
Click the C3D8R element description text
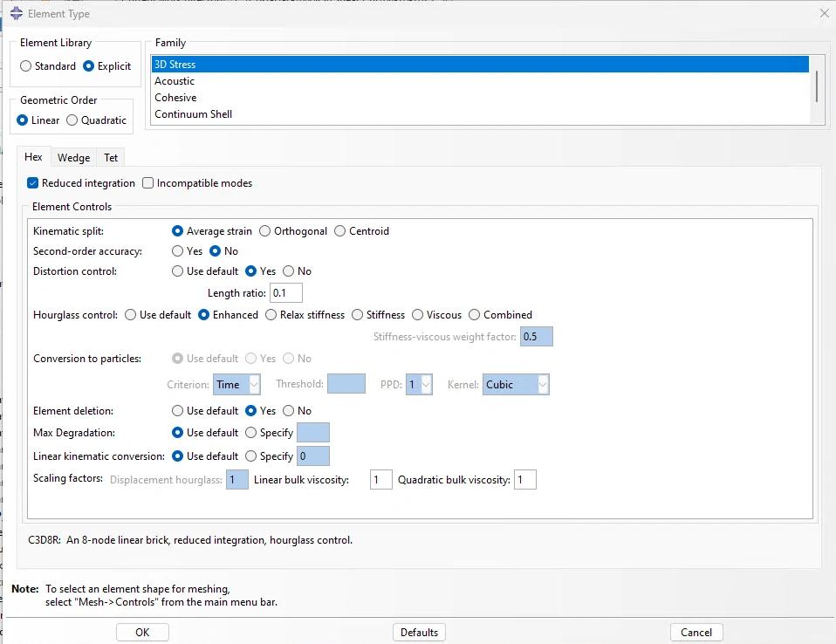(190, 540)
